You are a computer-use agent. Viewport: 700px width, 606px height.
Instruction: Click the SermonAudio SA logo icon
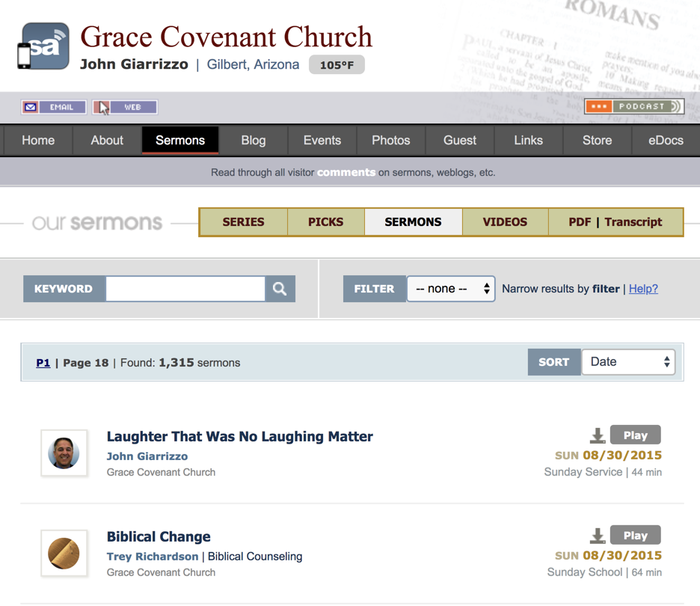tap(44, 46)
